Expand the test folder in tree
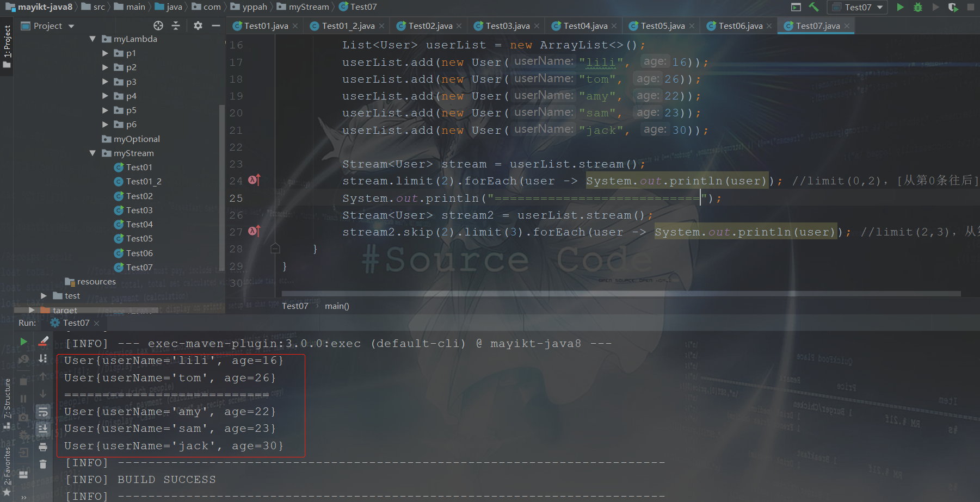The image size is (980, 502). pyautogui.click(x=44, y=296)
